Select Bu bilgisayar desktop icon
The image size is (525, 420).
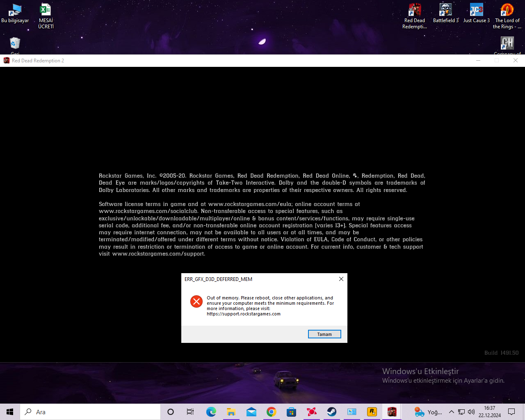tap(15, 13)
